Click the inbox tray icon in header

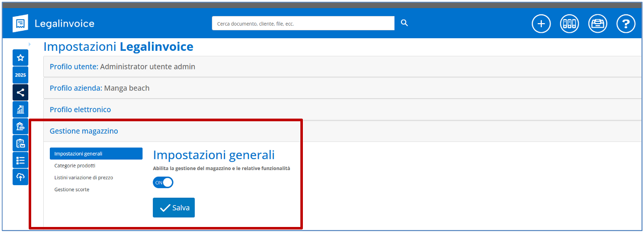coord(598,24)
